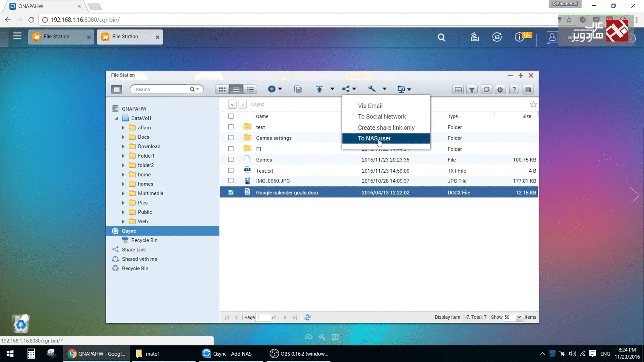Switch to thumbnail grid view
The width and height of the screenshot is (644, 362).
[222, 89]
